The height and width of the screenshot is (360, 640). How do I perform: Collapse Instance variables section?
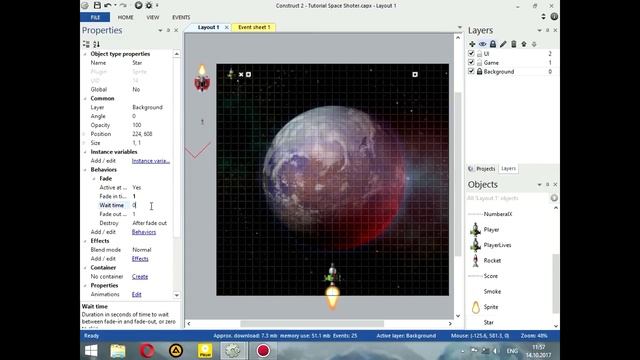[x=85, y=152]
